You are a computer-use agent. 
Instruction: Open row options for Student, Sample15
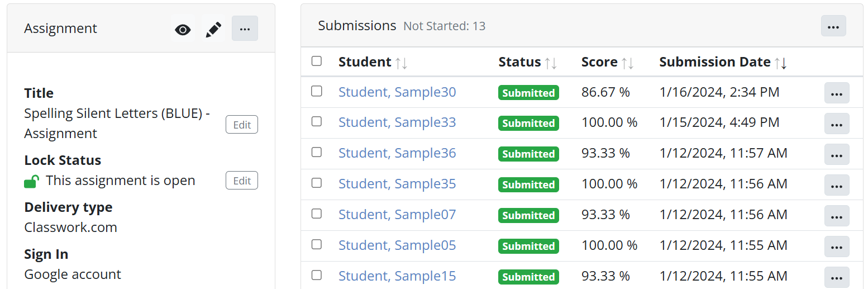tap(837, 277)
